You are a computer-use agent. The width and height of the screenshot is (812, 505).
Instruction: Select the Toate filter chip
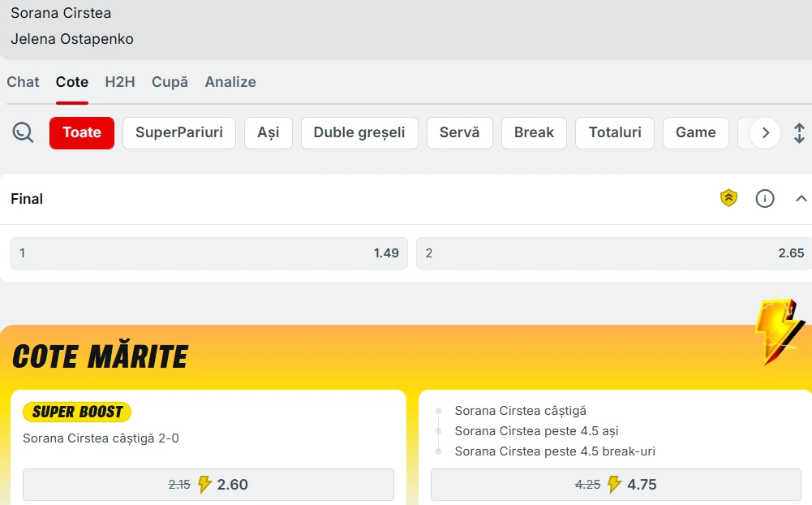click(82, 132)
